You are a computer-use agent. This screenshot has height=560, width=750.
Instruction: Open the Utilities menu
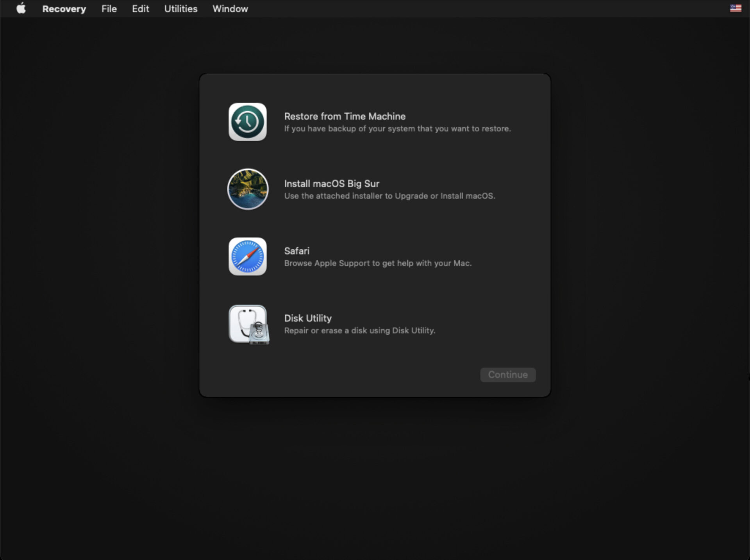point(180,9)
